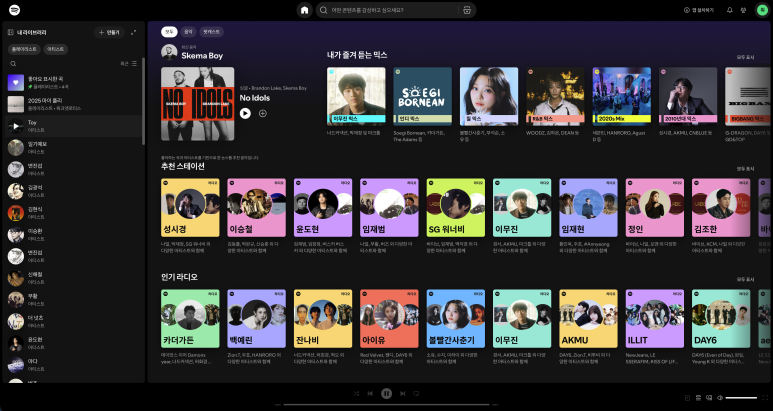The height and width of the screenshot is (411, 773).
Task: Open the green user profile avatar
Action: [x=762, y=10]
